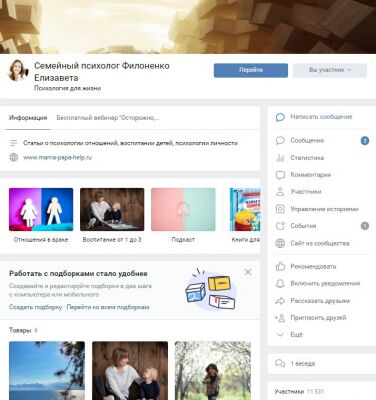Image resolution: width=376 pixels, height=400 pixels.
Task: Click the 1 беседа link
Action: click(302, 364)
